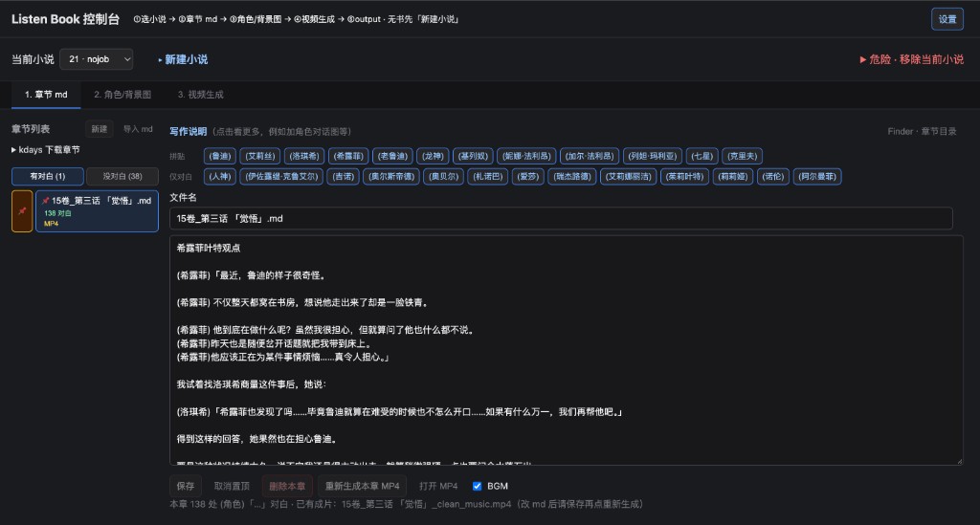Click 导入 md button
The image size is (980, 525).
[x=138, y=128]
